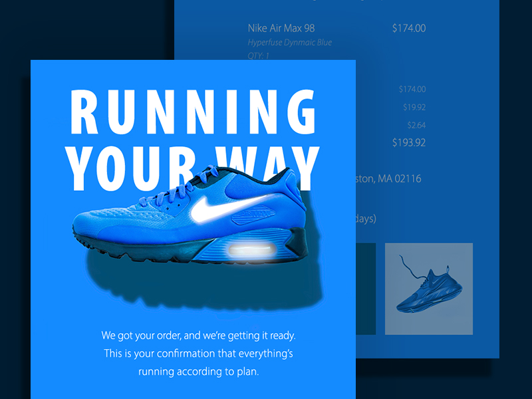Click the $2.64 amount in the receipt
Screen dimensions: 532x399
point(416,125)
